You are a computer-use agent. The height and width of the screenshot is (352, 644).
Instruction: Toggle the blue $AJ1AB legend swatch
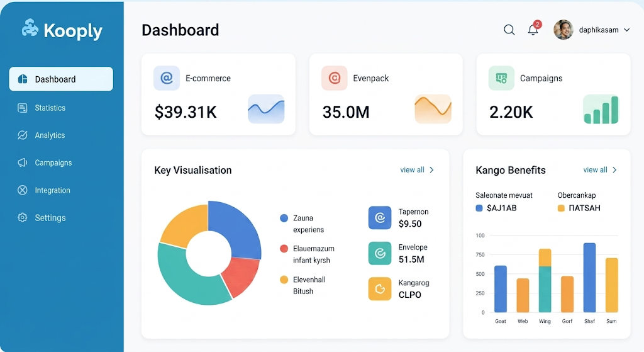pos(479,208)
